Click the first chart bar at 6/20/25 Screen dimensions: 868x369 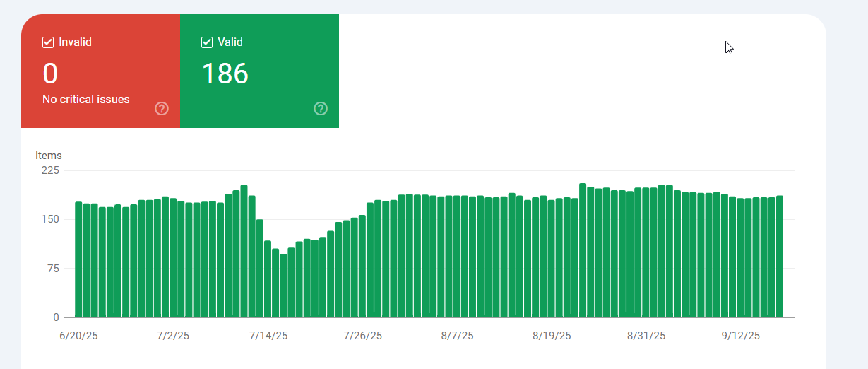(x=78, y=259)
